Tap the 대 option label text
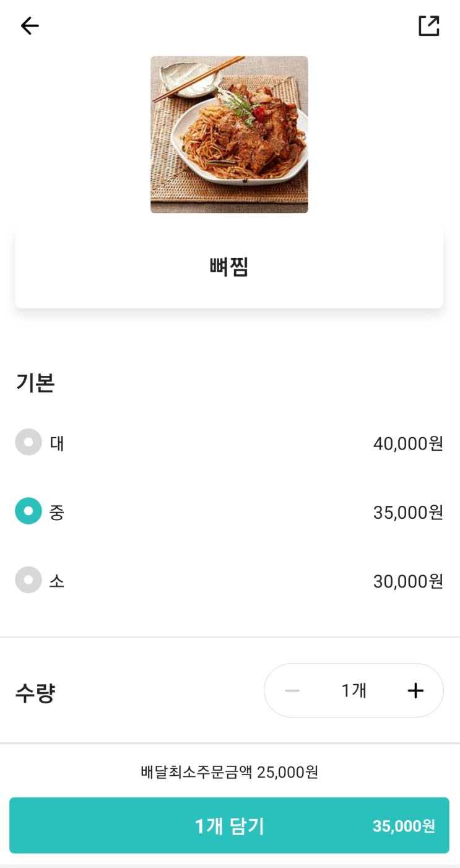The height and width of the screenshot is (868, 460). pos(57,443)
